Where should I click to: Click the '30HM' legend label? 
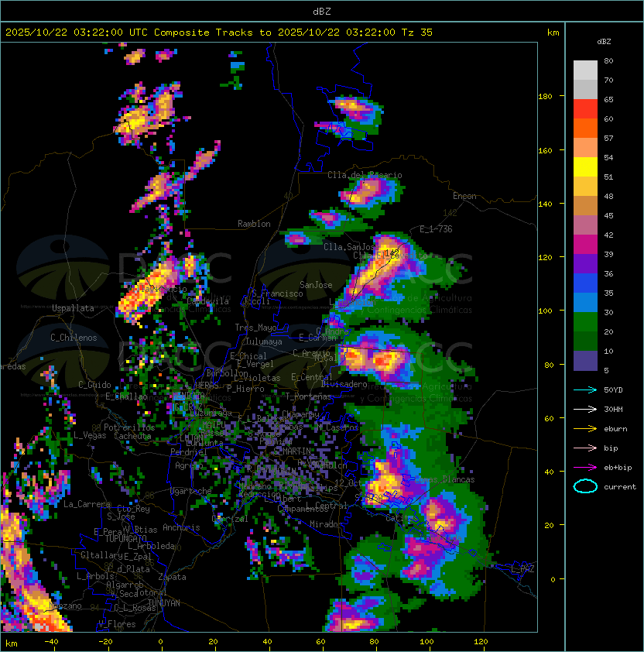tap(613, 410)
